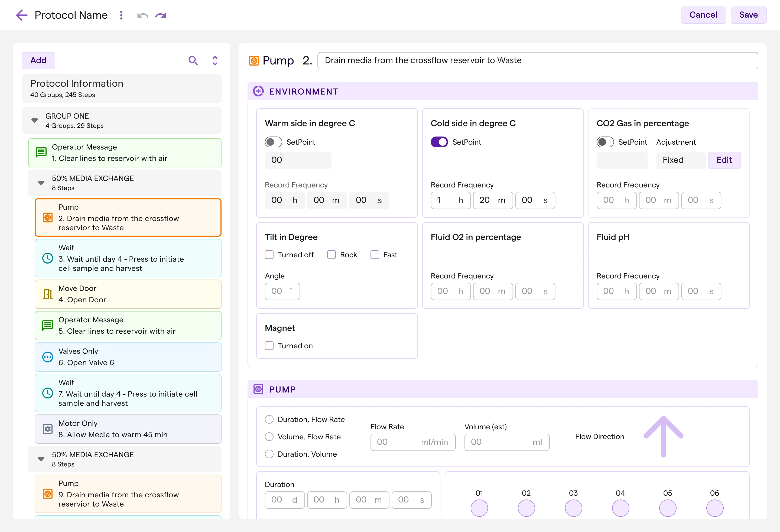This screenshot has width=780, height=532.
Task: Click the expand/collapse all arrows icon
Action: tap(215, 60)
